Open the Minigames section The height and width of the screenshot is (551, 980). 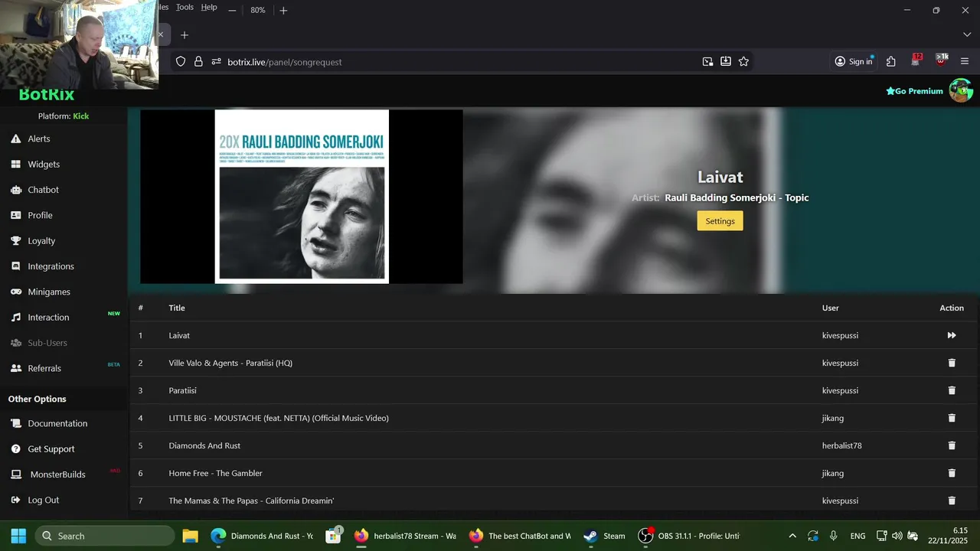click(x=49, y=292)
